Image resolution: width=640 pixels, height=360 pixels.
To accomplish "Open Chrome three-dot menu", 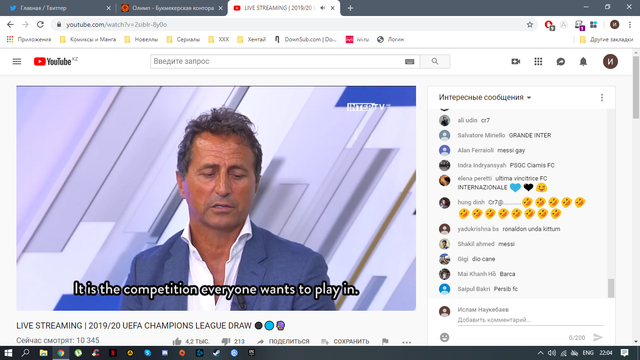I will [x=630, y=25].
